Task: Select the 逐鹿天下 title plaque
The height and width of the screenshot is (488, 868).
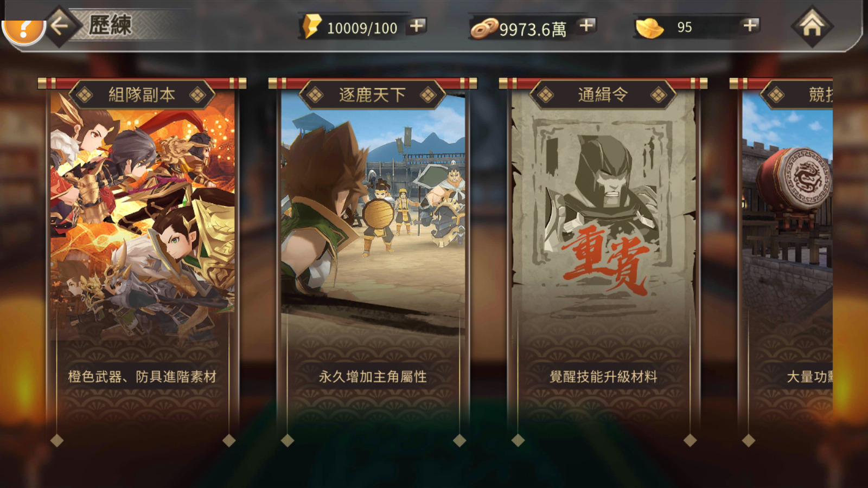Action: click(372, 95)
